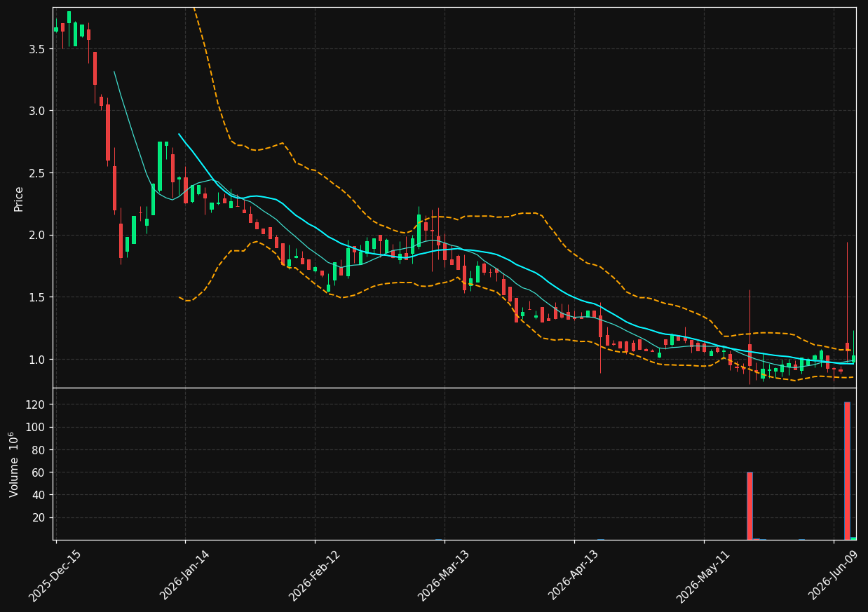The width and height of the screenshot is (868, 612).
Task: Click the 100 volume tick label
Action: point(36,428)
